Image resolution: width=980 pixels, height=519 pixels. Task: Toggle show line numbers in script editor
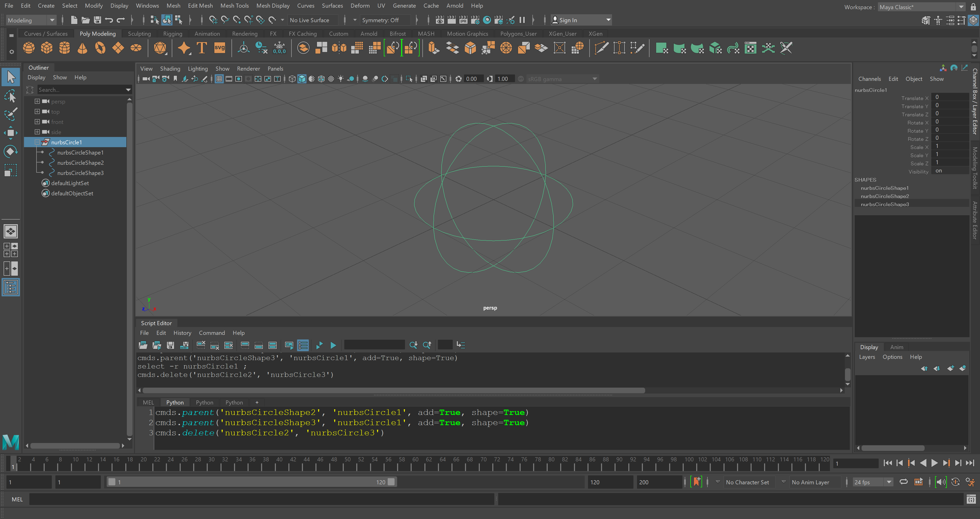tap(303, 345)
